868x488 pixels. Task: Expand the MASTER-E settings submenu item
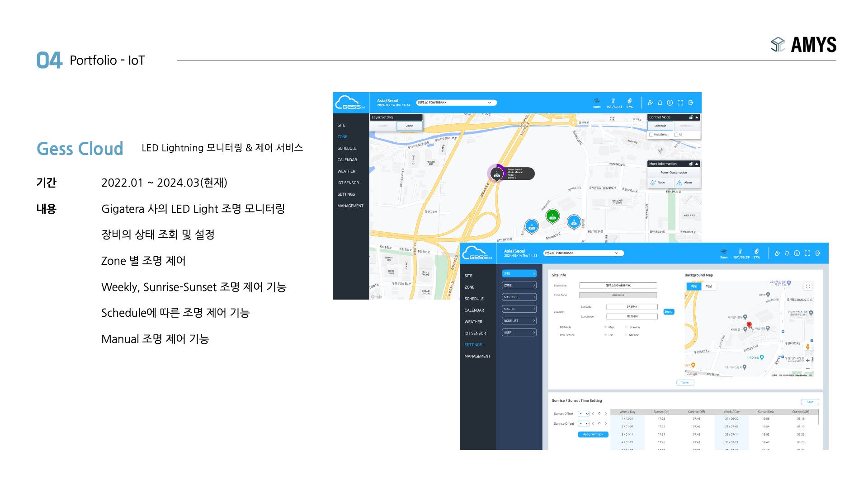519,297
